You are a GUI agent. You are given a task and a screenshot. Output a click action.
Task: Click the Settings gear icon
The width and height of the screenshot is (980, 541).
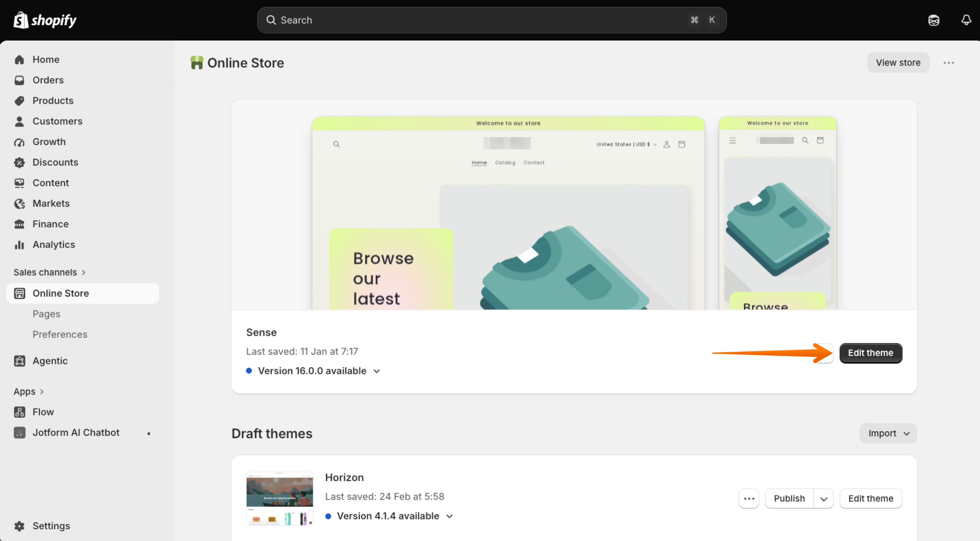20,526
